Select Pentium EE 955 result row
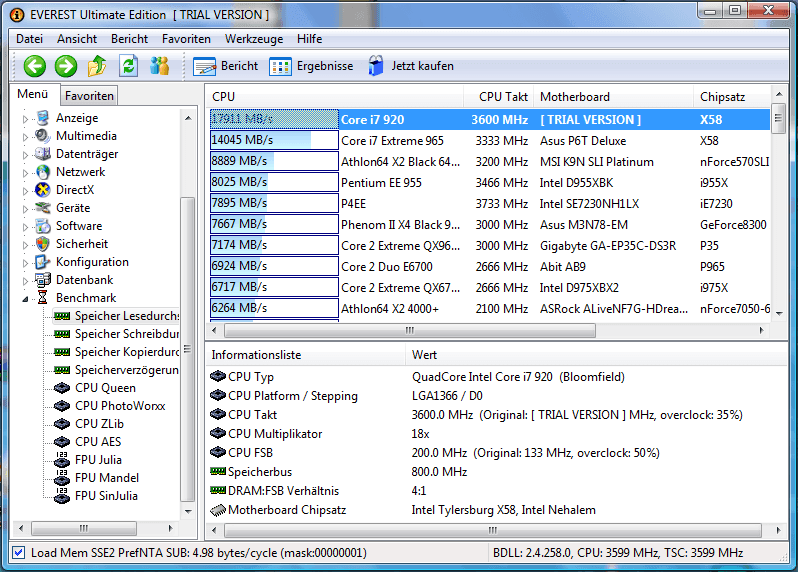The height and width of the screenshot is (572, 798). click(489, 183)
